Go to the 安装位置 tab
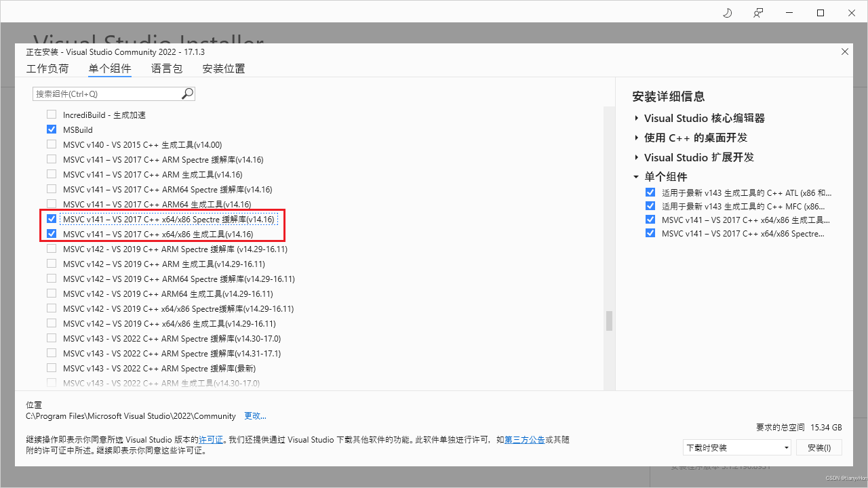This screenshot has width=868, height=488. pos(224,68)
